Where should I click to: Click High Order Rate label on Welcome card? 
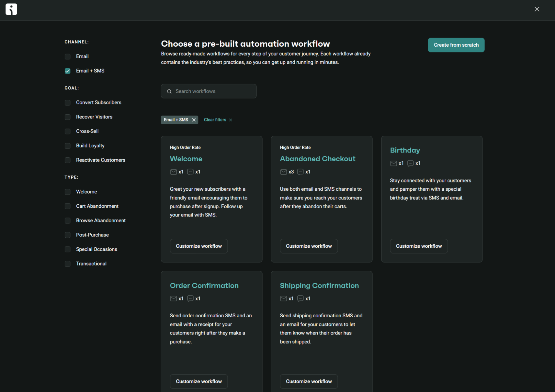(185, 148)
